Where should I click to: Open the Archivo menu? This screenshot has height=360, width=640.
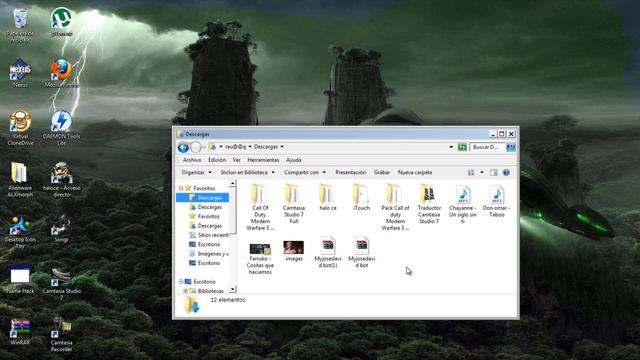pos(192,160)
